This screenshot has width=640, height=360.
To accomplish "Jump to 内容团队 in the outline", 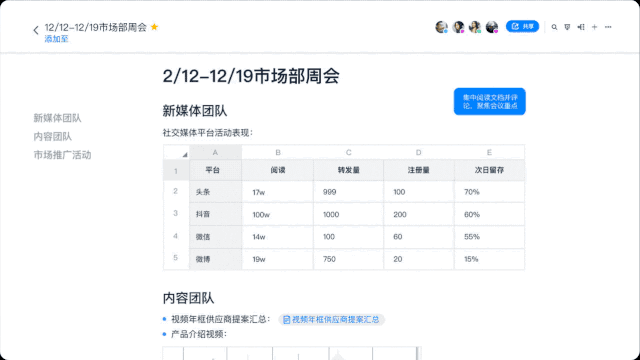I will [53, 136].
